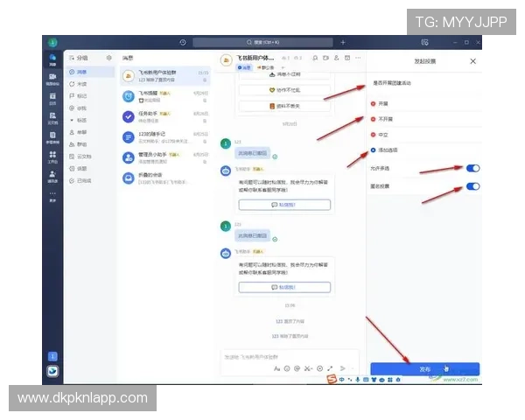The image size is (525, 420).
Task: Expand the 标签 labels triangle
Action: click(x=72, y=120)
